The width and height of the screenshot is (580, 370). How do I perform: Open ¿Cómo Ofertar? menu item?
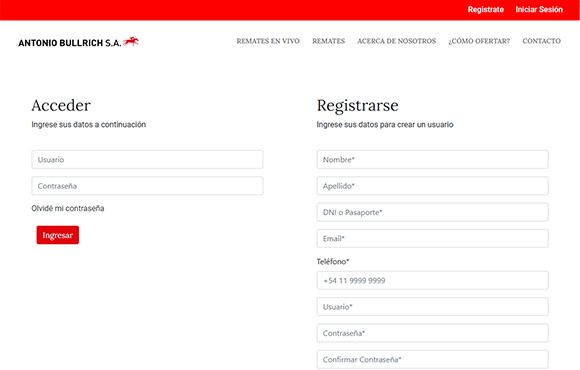[479, 41]
